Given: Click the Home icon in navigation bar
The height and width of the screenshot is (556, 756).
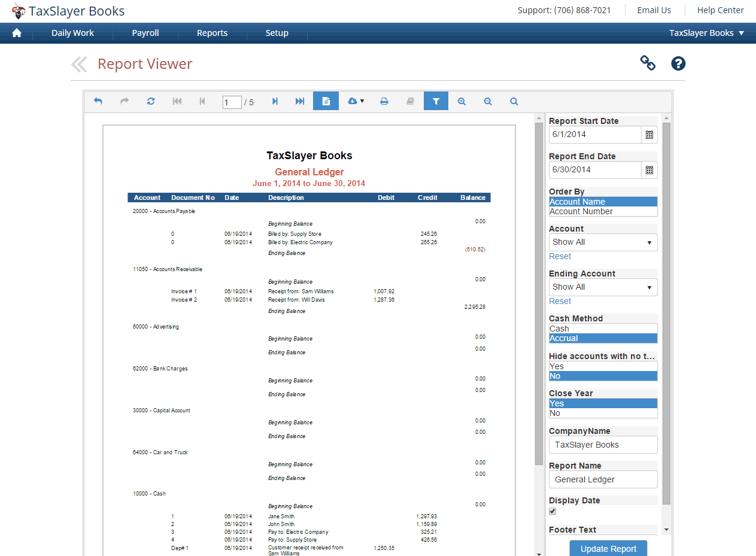Looking at the screenshot, I should [x=17, y=33].
